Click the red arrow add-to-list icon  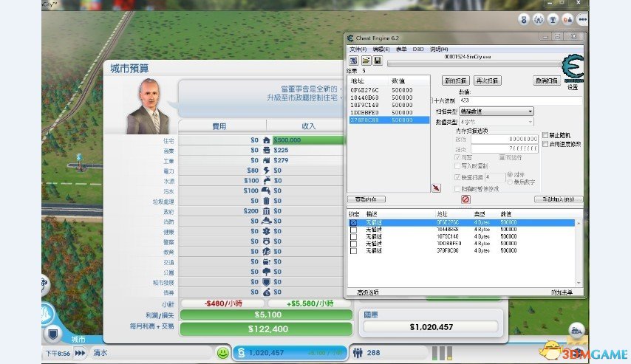pos(436,188)
